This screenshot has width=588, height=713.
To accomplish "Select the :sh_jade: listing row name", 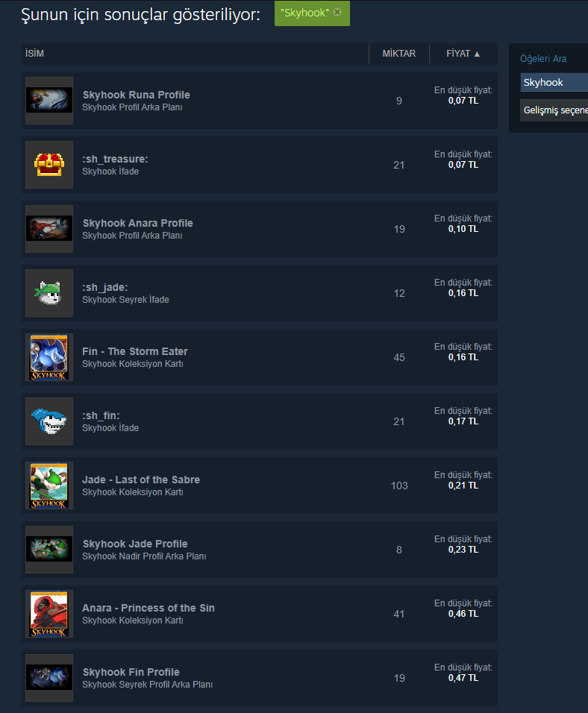I will [104, 287].
